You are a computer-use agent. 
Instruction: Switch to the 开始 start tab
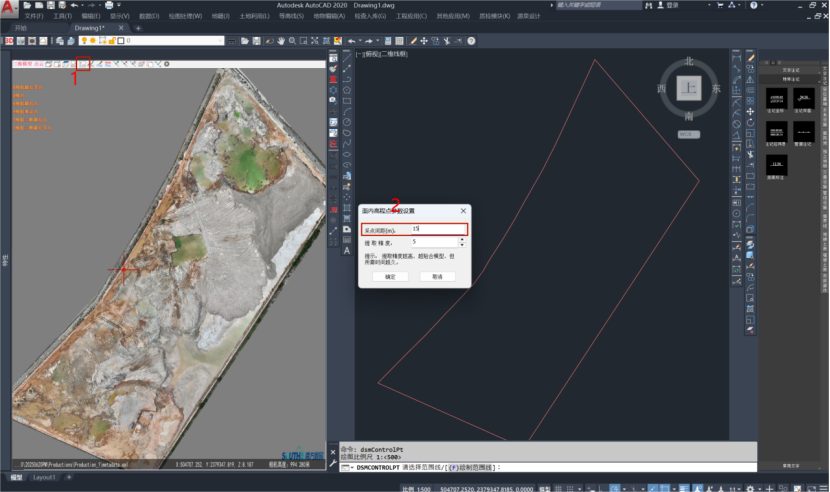point(21,28)
